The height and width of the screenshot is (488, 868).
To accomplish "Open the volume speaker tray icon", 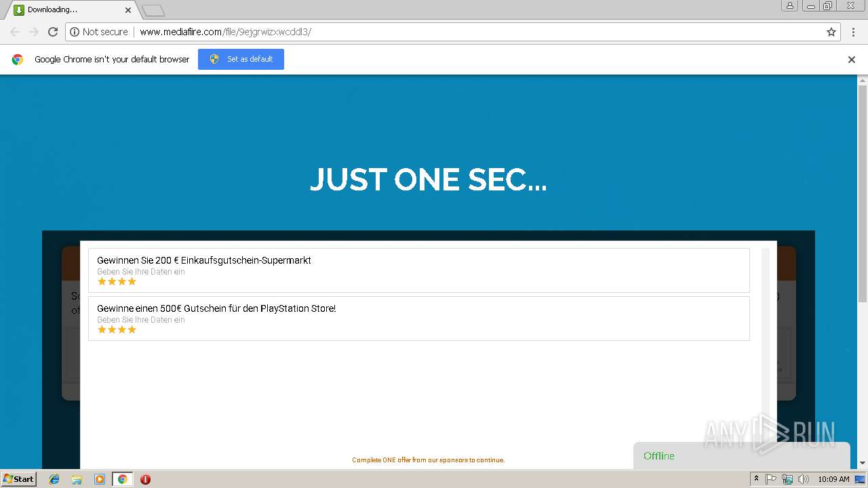I will tap(804, 479).
